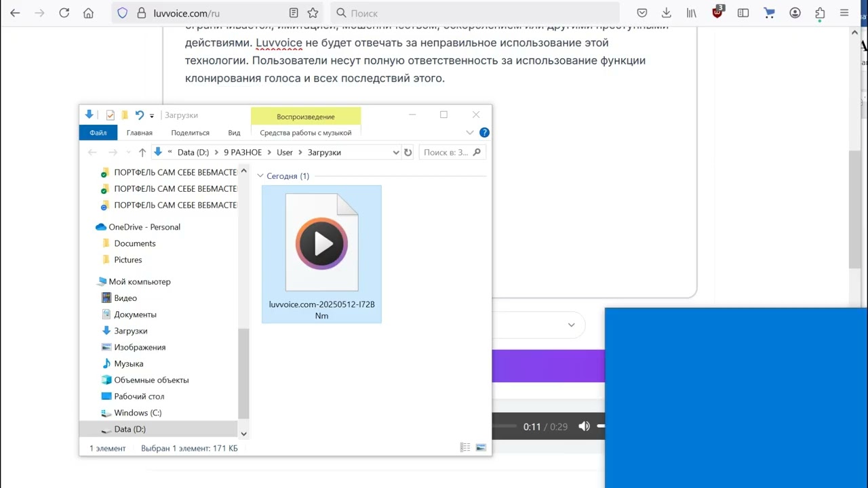Collapse the Сегодня (1) group
Viewport: 868px width, 488px height.
(260, 176)
